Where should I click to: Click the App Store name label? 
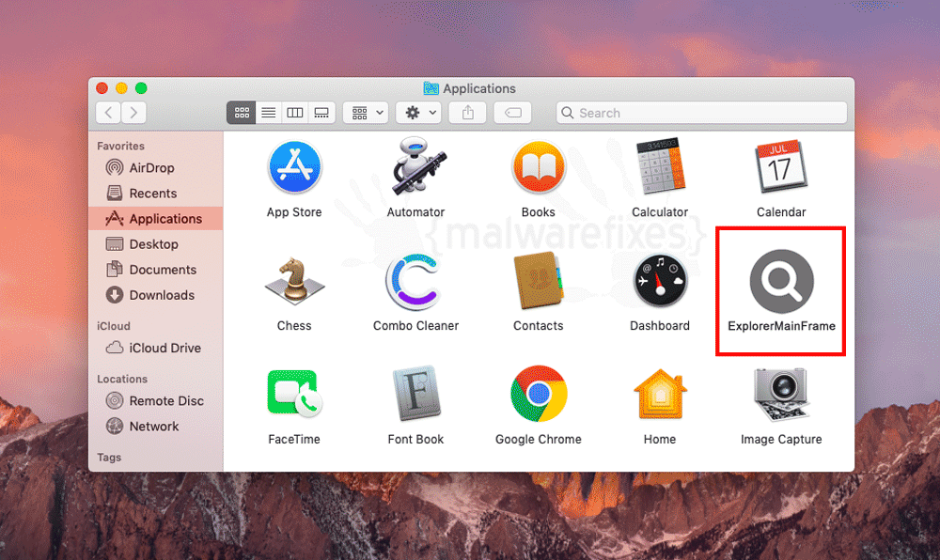pyautogui.click(x=294, y=212)
